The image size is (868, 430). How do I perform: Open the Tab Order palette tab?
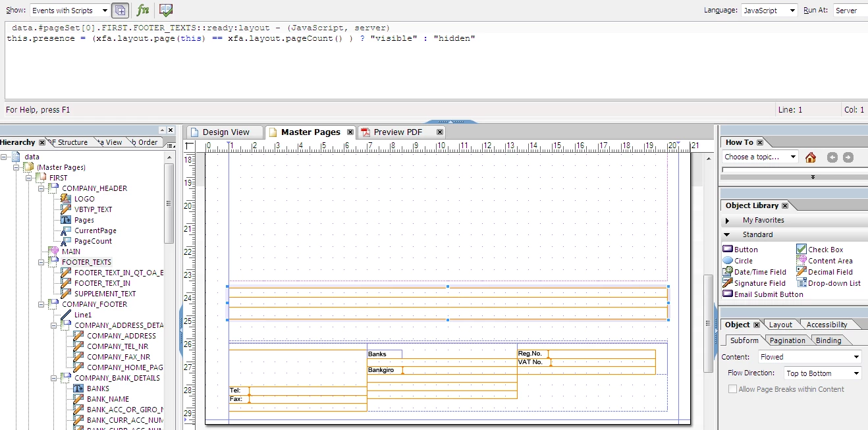tap(146, 142)
